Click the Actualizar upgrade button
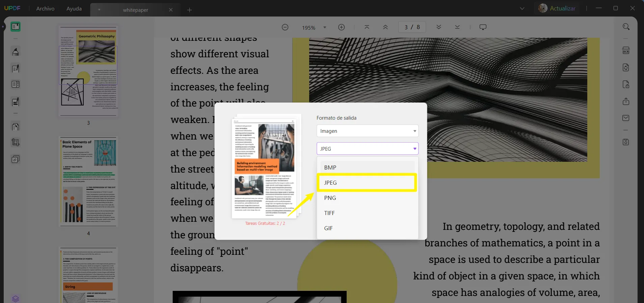The width and height of the screenshot is (644, 303). point(563,8)
